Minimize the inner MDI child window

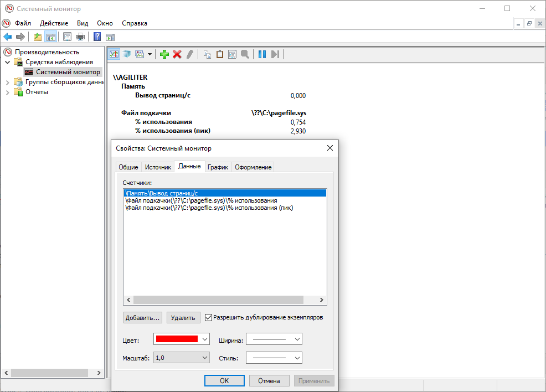point(519,24)
